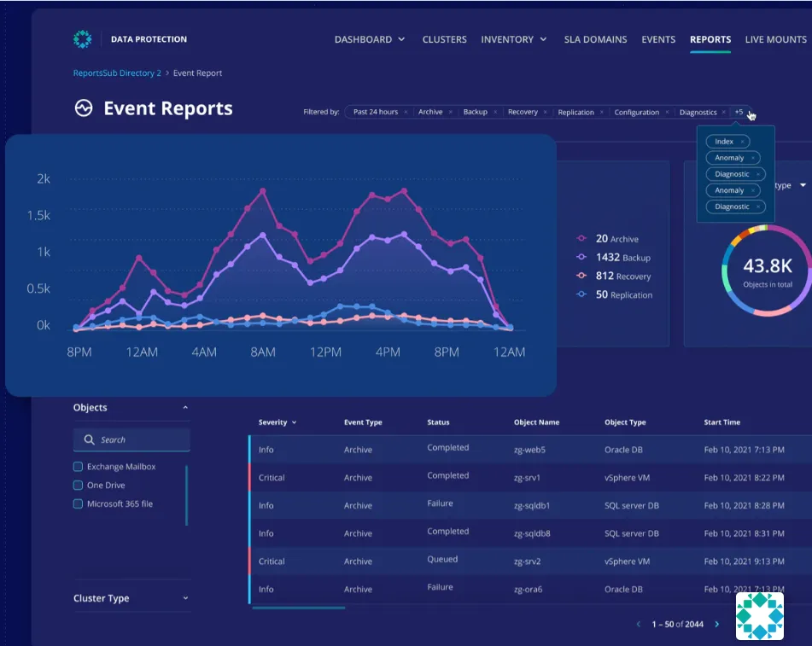Remove the Recovery filter chip via its x

click(545, 113)
